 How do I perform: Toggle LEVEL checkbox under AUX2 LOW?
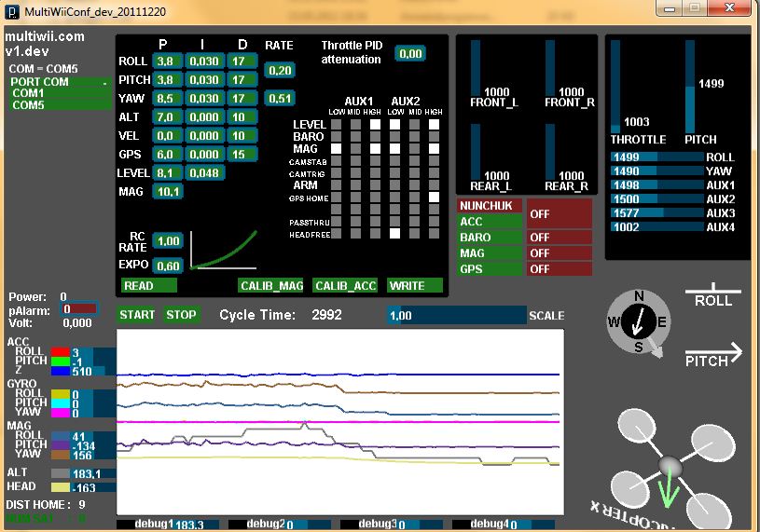point(395,125)
